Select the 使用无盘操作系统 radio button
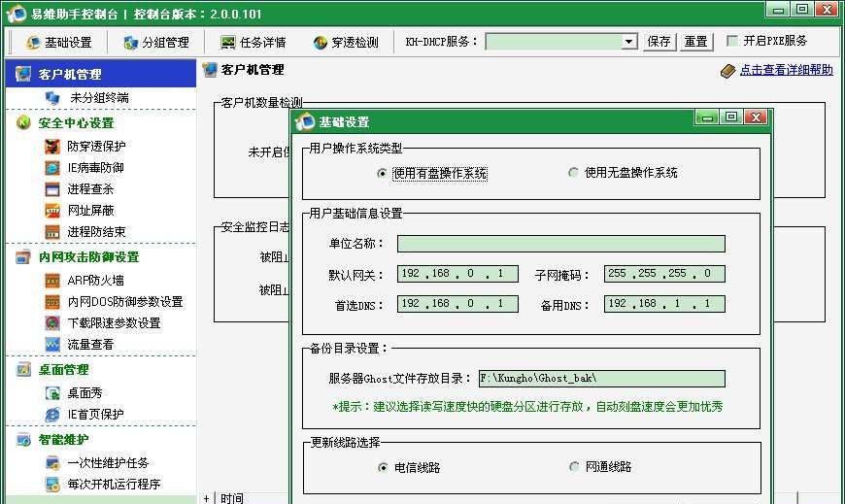Screen dimensions: 845x504 [x=573, y=173]
